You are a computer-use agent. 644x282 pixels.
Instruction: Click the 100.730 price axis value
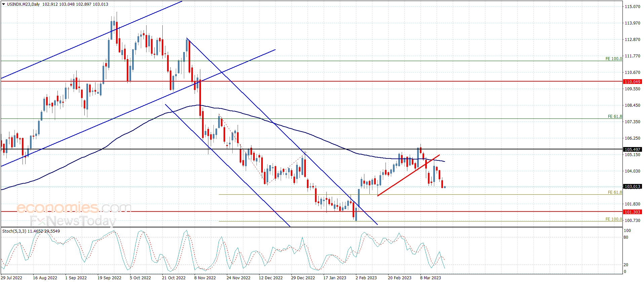tap(632, 220)
